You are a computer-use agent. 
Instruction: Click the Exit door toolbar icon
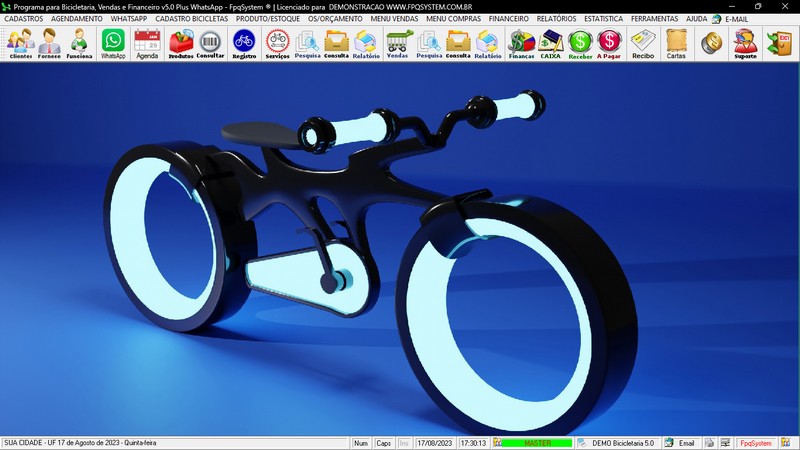pos(779,43)
